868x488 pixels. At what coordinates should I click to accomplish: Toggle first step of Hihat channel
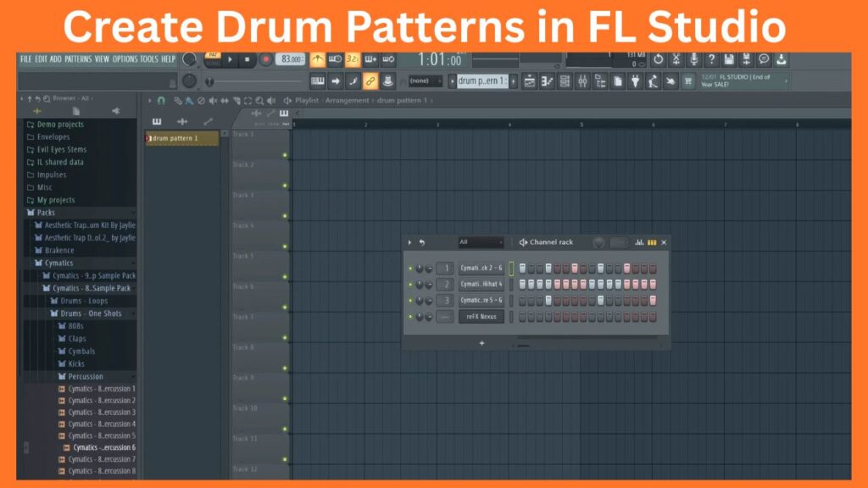click(522, 285)
